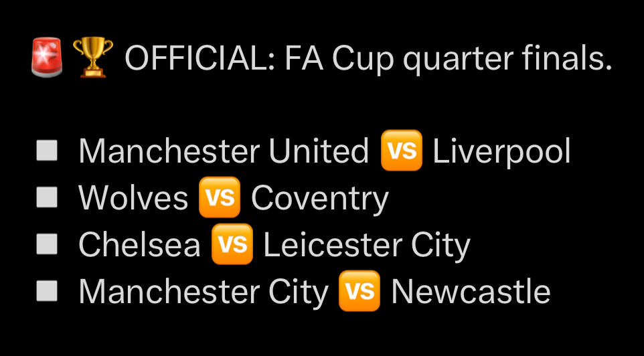Screen dimensions: 644x356
Task: Click the Newcastle team name
Action: point(471,292)
